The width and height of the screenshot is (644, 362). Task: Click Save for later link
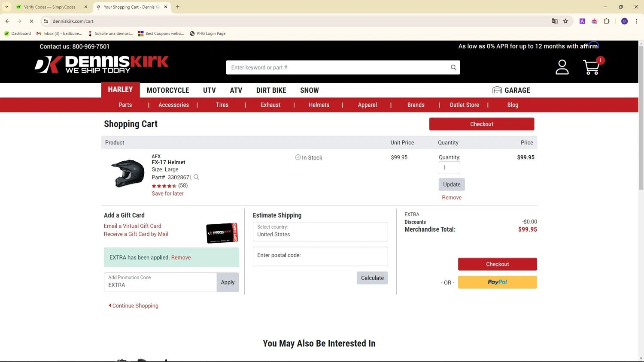167,193
